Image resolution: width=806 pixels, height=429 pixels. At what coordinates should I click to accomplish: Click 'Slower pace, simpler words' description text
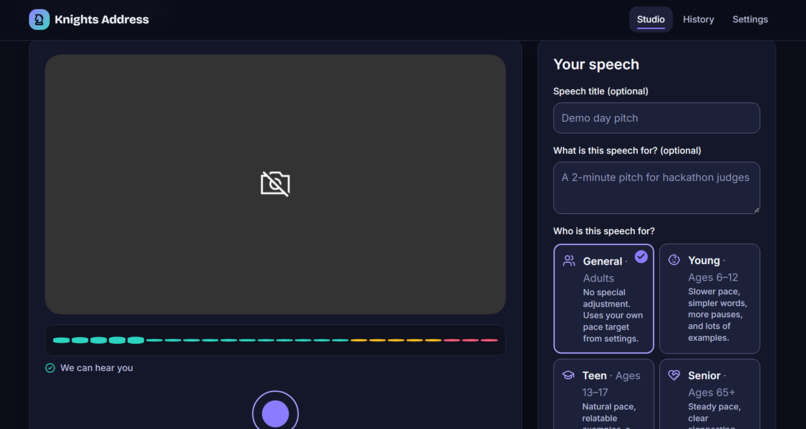(x=717, y=314)
